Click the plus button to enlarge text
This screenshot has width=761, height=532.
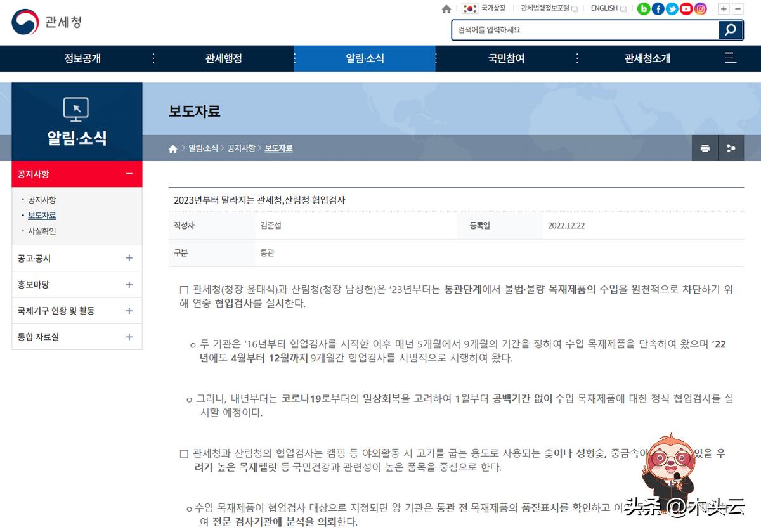point(722,8)
